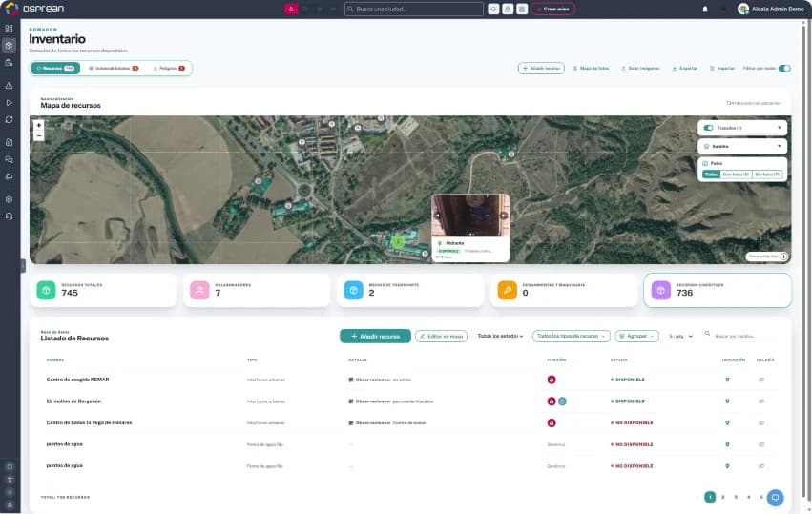Open Todos los estados dropdown

click(500, 336)
